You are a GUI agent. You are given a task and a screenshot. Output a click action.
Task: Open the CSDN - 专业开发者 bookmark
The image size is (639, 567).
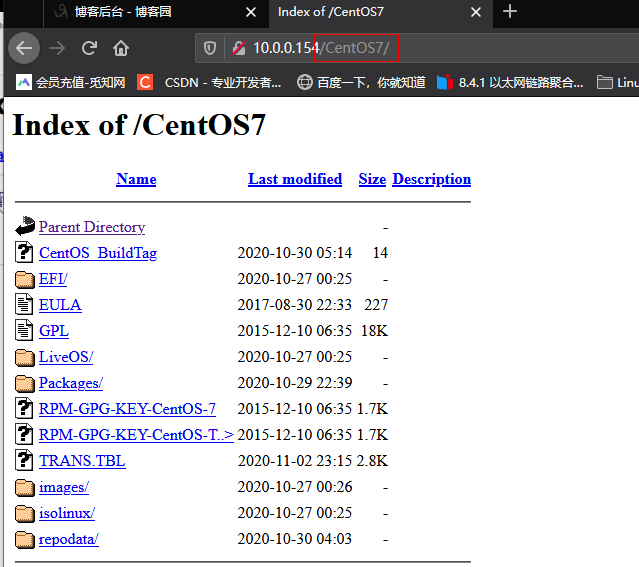pos(209,83)
